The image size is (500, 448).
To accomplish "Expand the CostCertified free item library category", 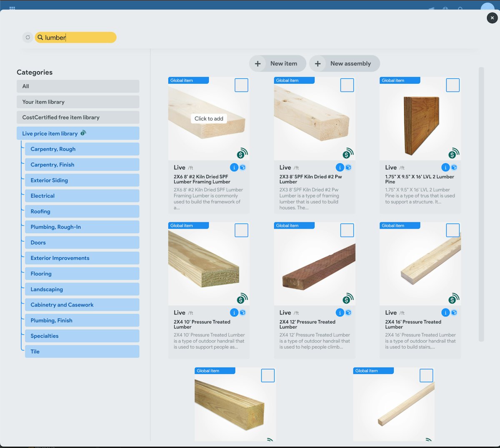I will 78,117.
